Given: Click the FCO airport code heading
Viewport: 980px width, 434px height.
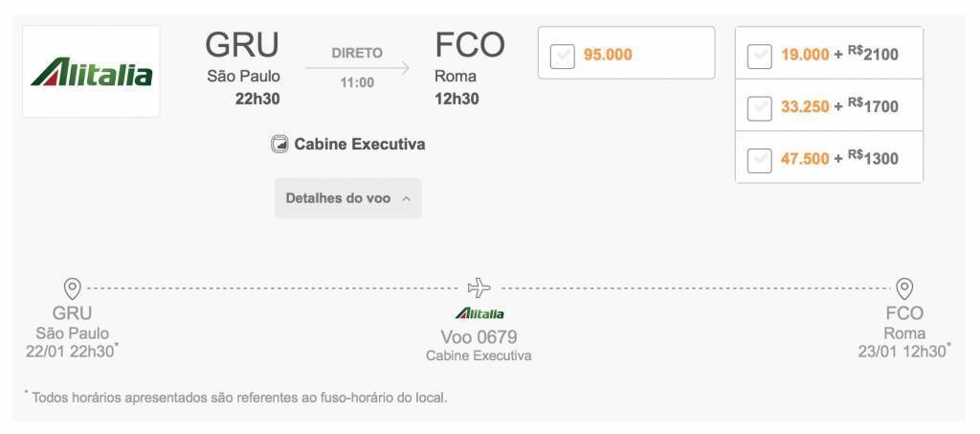Looking at the screenshot, I should (469, 45).
